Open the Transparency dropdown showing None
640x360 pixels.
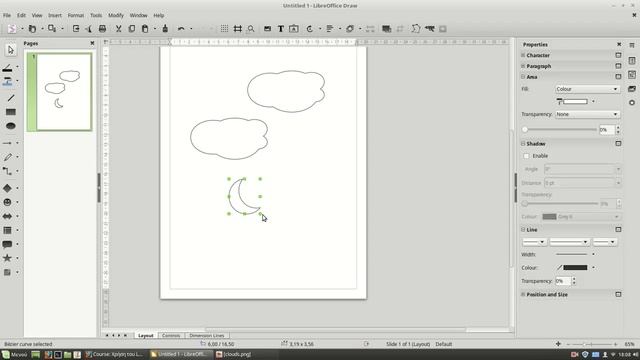(587, 114)
